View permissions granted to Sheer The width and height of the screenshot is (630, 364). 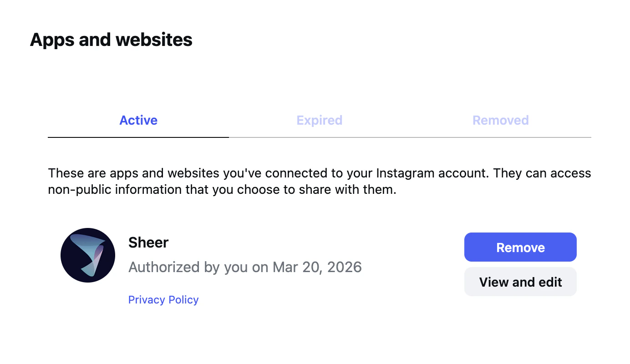click(520, 282)
